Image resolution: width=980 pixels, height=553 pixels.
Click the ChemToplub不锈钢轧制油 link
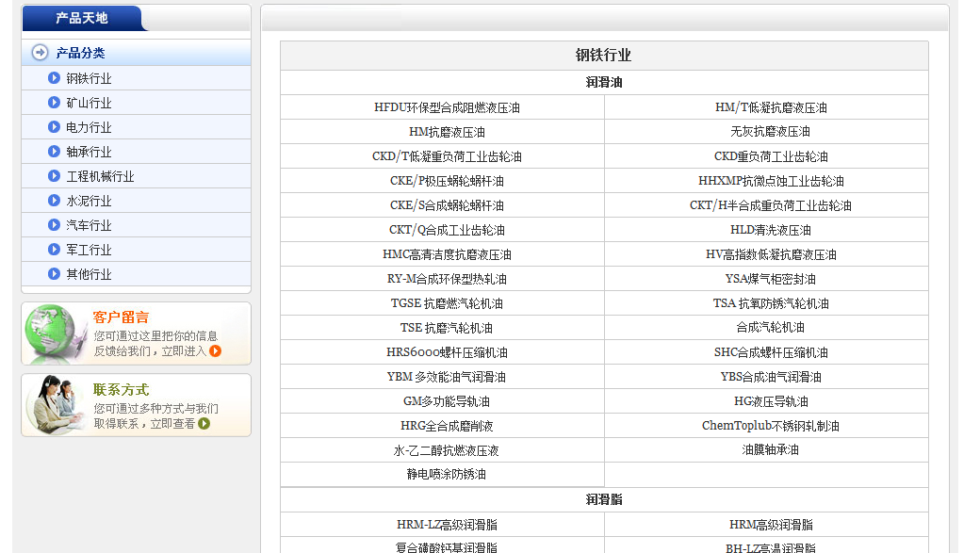pos(771,426)
